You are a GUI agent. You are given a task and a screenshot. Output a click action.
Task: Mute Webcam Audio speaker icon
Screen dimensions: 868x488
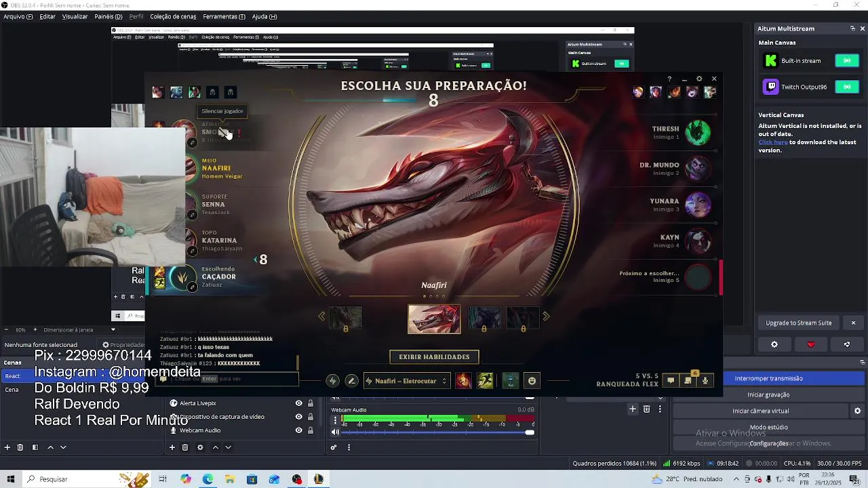click(x=335, y=432)
